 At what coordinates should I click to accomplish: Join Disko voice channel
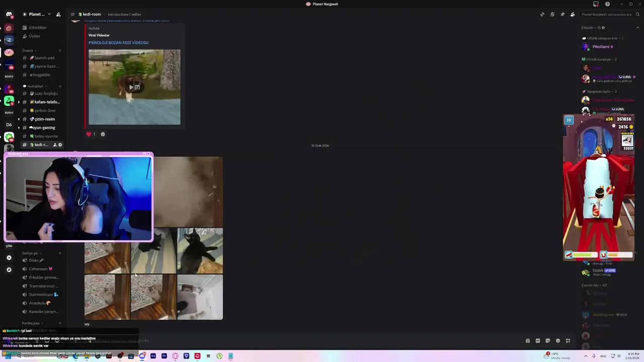click(x=42, y=260)
